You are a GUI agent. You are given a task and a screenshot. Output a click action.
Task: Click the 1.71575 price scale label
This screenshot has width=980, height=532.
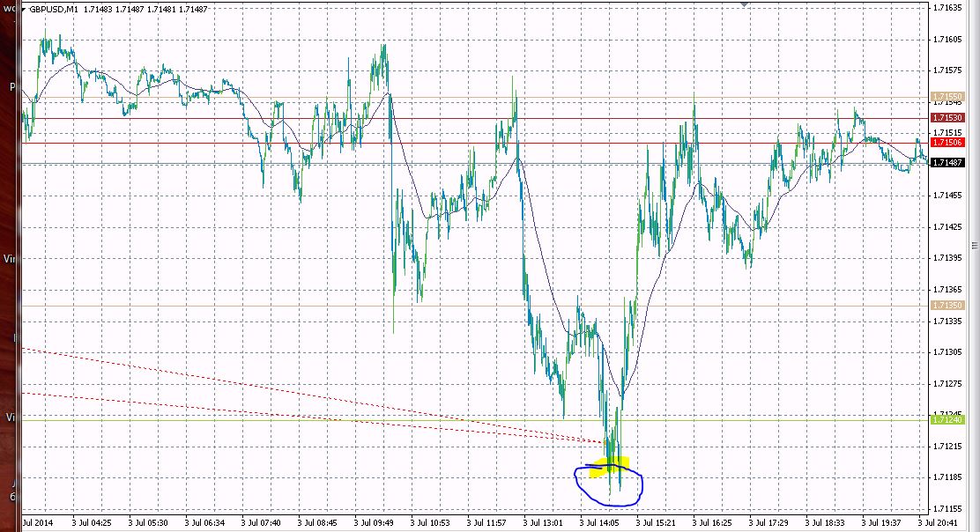click(947, 70)
